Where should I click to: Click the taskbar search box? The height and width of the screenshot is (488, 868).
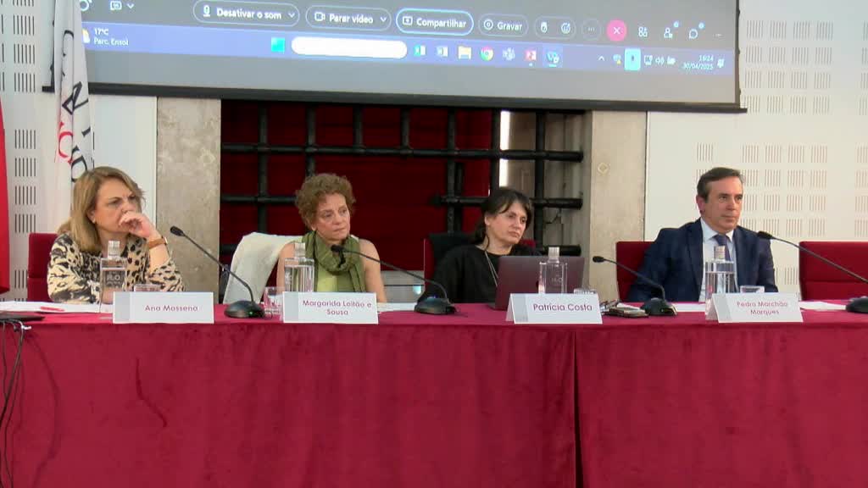pos(349,48)
